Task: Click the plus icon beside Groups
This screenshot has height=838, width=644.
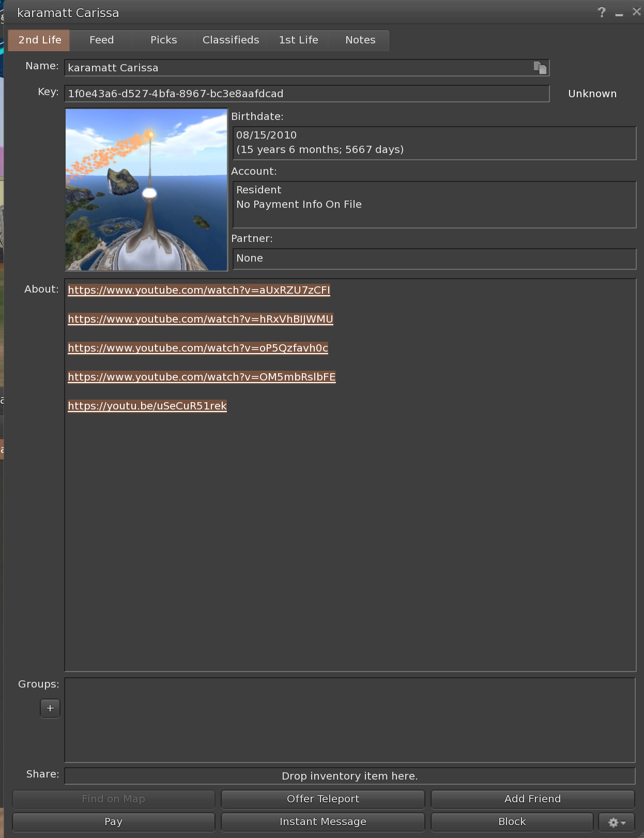Action: (50, 708)
